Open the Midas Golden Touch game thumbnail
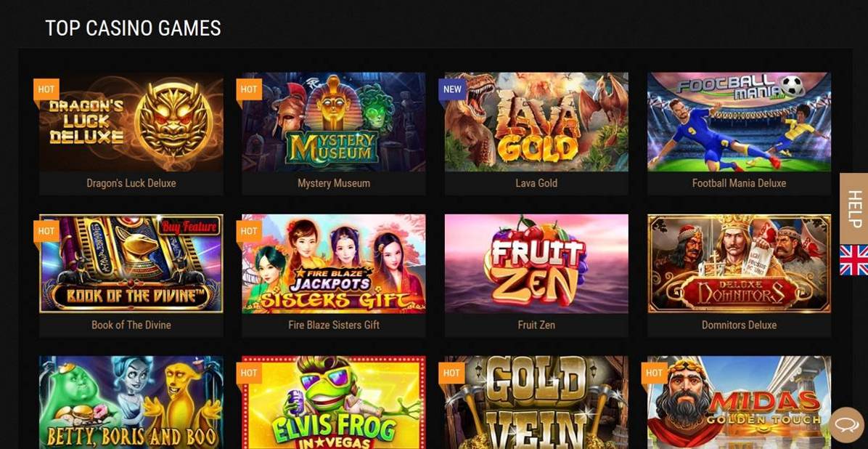 click(x=739, y=403)
